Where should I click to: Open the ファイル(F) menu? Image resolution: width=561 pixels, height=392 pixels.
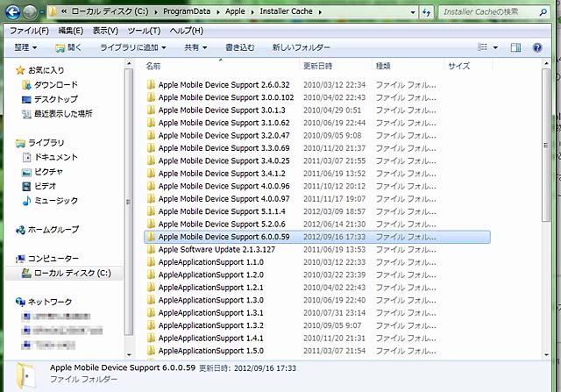point(29,31)
